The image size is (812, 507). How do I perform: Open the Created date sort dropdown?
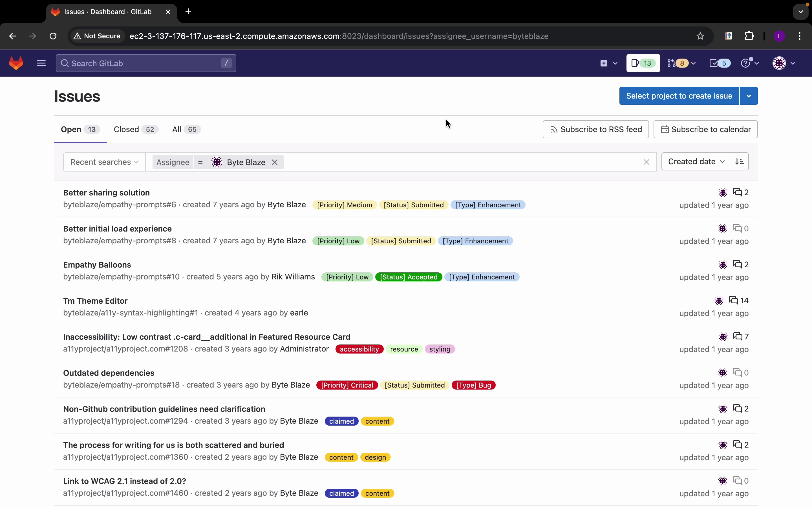coord(696,162)
